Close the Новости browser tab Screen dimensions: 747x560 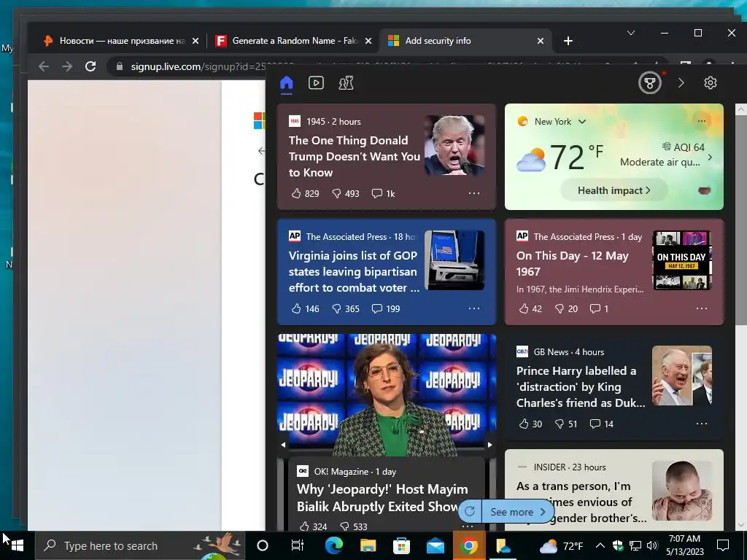click(196, 41)
